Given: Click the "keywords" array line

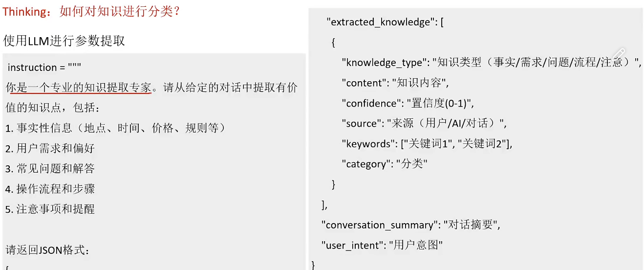Looking at the screenshot, I should pos(427,144).
